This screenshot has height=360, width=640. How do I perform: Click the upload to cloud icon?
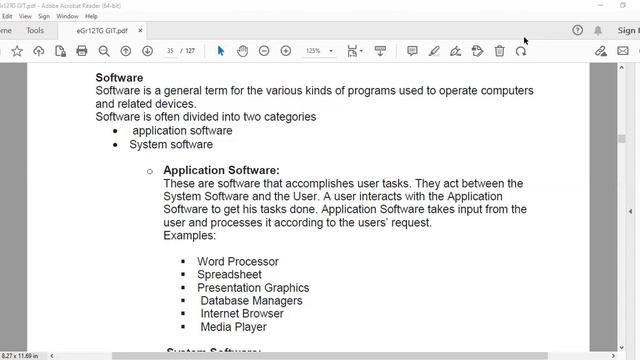[39, 51]
